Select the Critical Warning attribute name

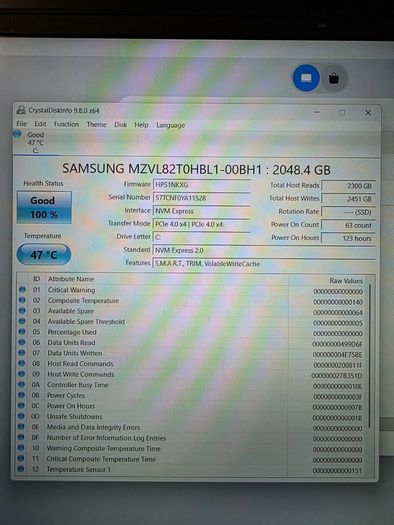tap(71, 290)
